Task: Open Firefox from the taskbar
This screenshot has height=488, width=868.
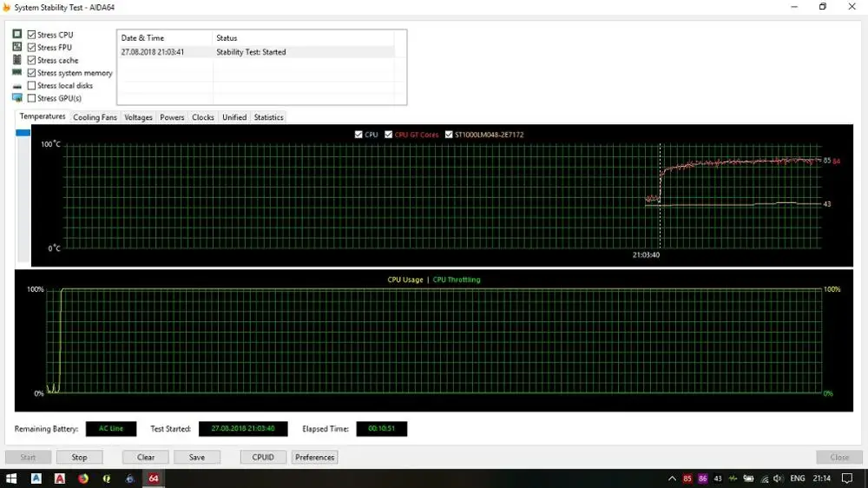Action: tap(83, 478)
